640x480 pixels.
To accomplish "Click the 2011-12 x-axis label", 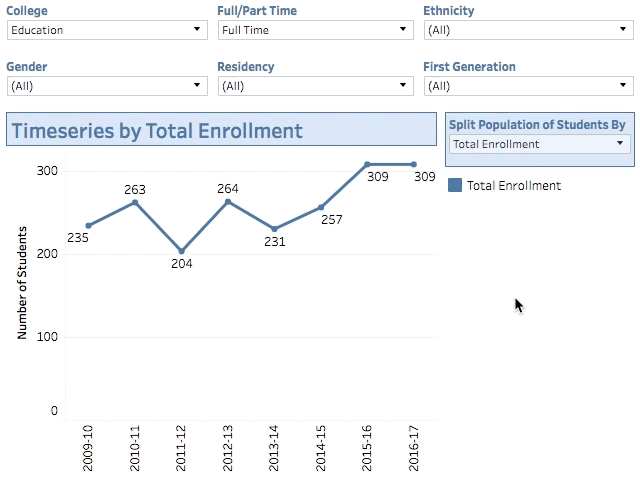I will (181, 448).
